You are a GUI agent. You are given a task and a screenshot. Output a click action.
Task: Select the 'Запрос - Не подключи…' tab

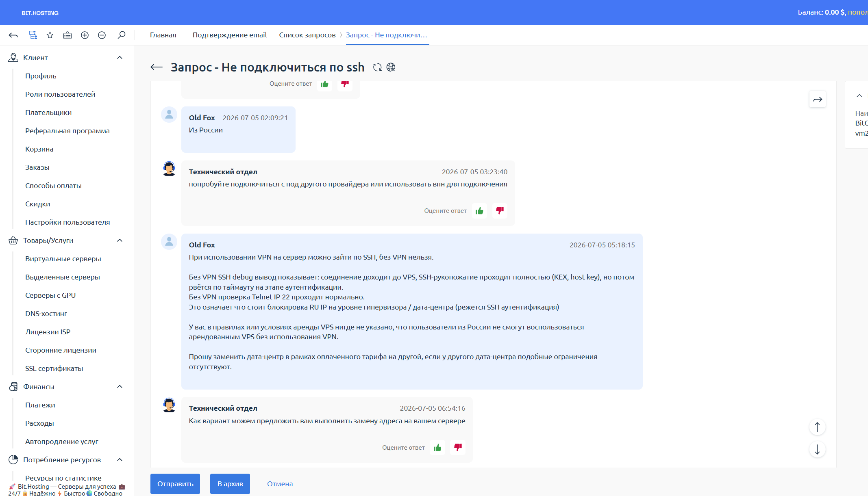point(387,35)
